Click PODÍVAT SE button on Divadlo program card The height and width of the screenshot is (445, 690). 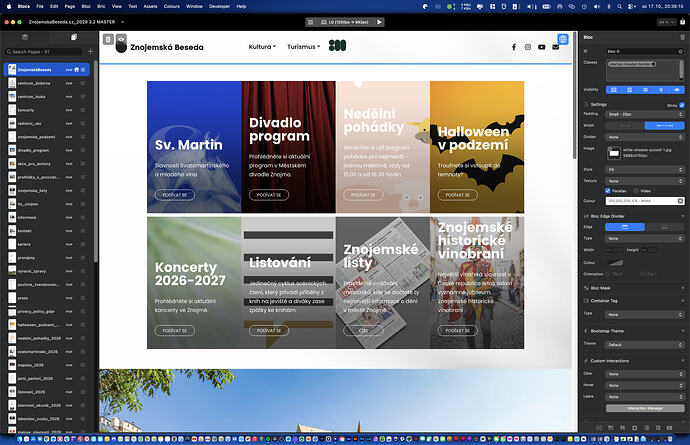[x=269, y=195]
